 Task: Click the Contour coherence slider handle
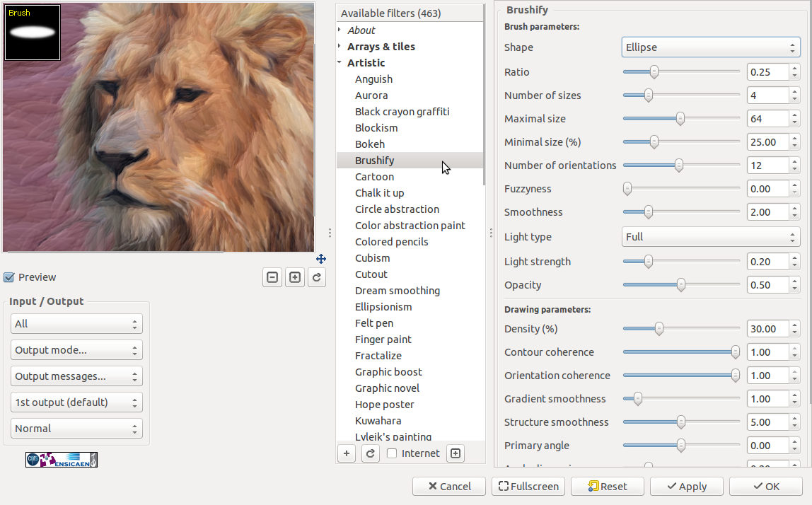[x=736, y=352]
